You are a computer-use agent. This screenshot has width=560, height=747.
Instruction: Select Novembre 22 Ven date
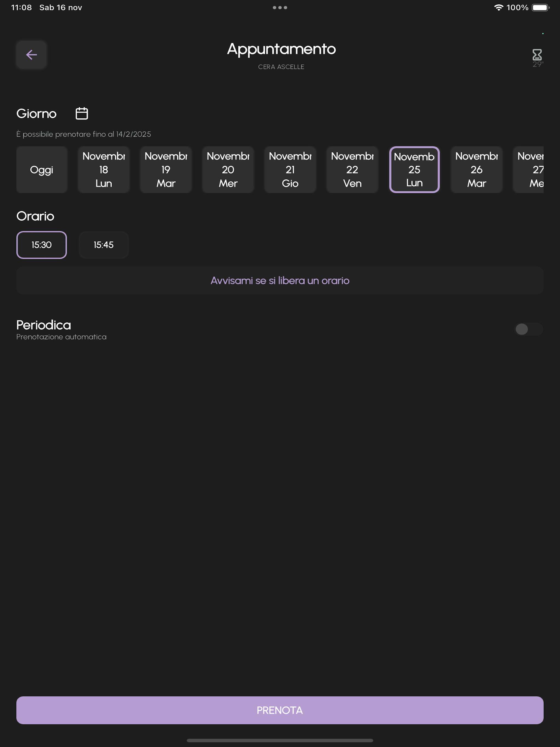[352, 170]
